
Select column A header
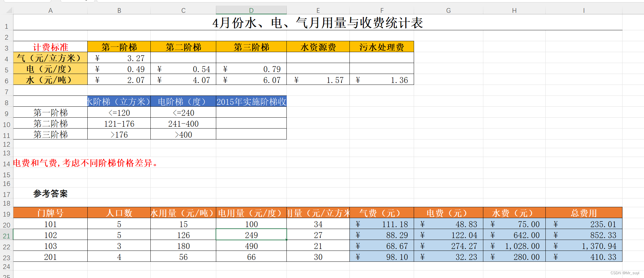pos(50,10)
